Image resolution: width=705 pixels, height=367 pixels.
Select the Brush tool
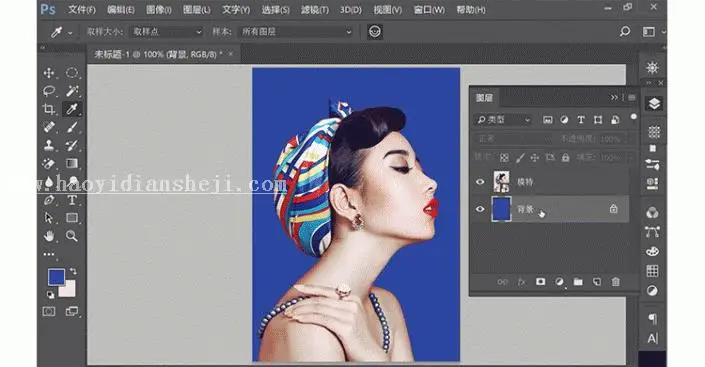[x=72, y=127]
